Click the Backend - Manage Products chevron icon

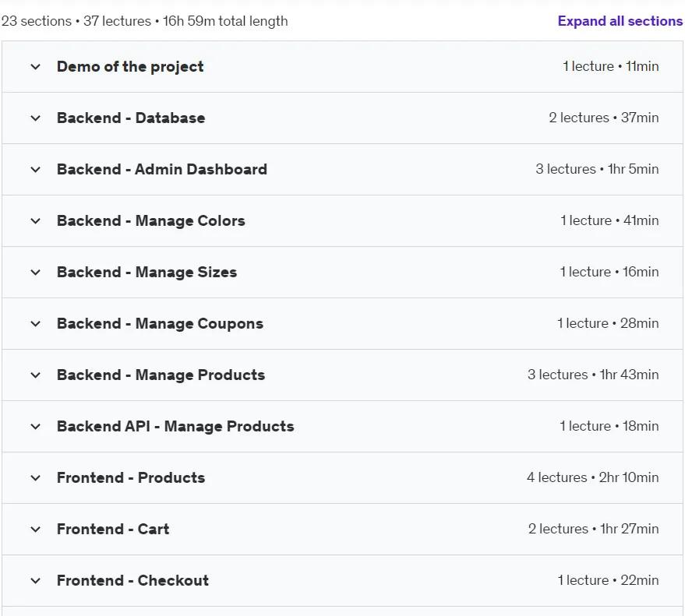pyautogui.click(x=35, y=375)
